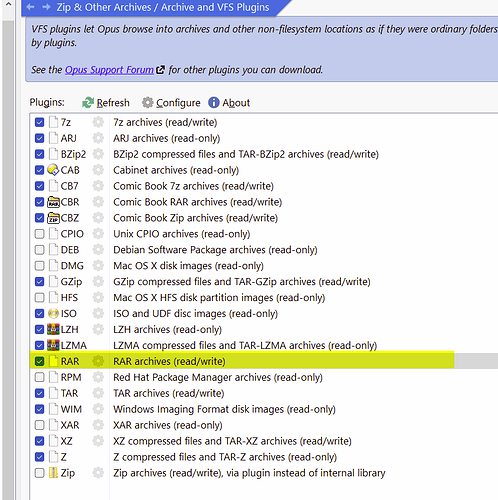Click the external link icon after Opus Support Forum
Viewport: 498px width, 500px height.
tap(161, 70)
